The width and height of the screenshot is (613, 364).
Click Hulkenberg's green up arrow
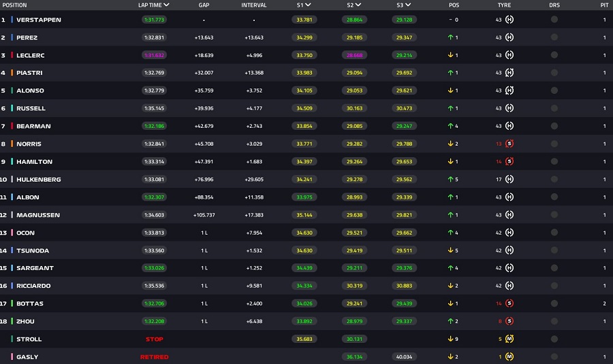click(450, 179)
